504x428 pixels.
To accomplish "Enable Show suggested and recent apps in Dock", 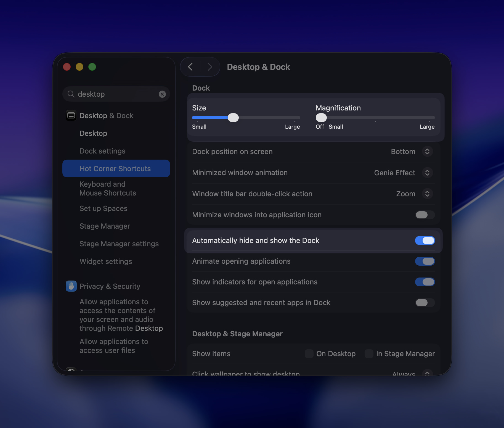I will (424, 303).
